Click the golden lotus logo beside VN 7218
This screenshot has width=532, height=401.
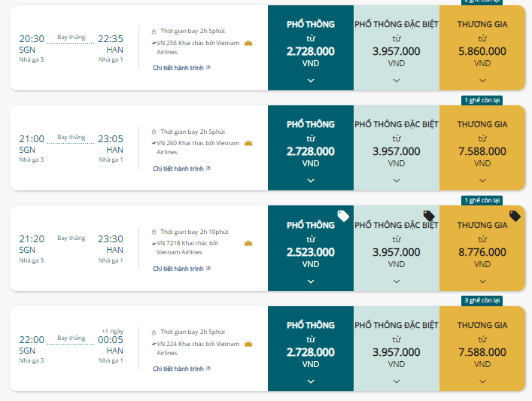coord(248,243)
